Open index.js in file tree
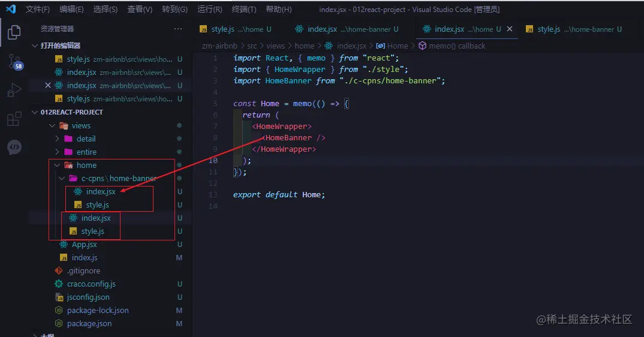644x337 pixels. tap(84, 257)
